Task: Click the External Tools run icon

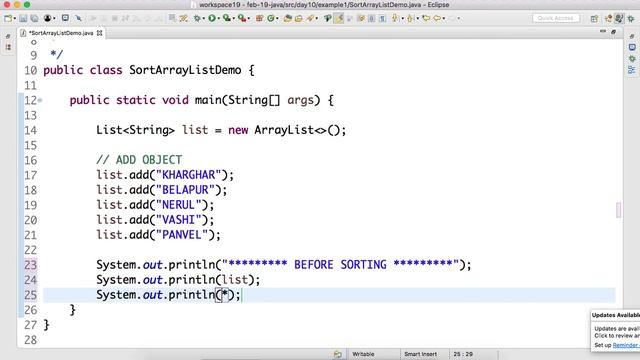Action: [x=242, y=18]
